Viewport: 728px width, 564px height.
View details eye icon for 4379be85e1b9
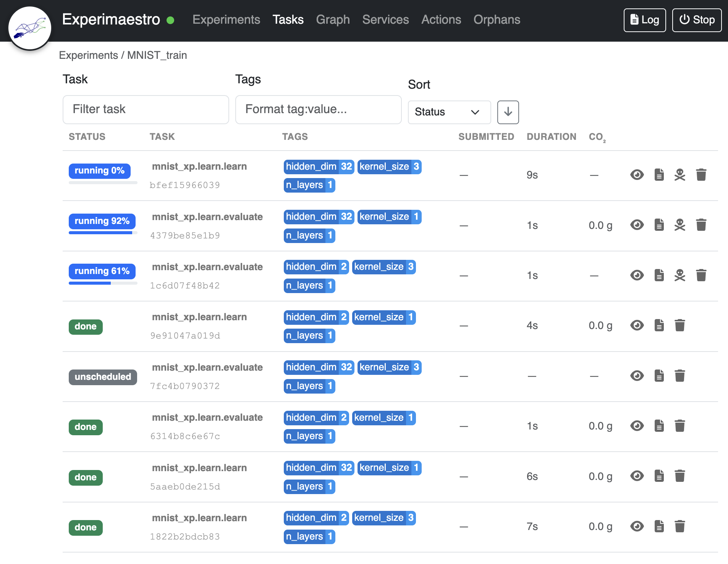(637, 225)
